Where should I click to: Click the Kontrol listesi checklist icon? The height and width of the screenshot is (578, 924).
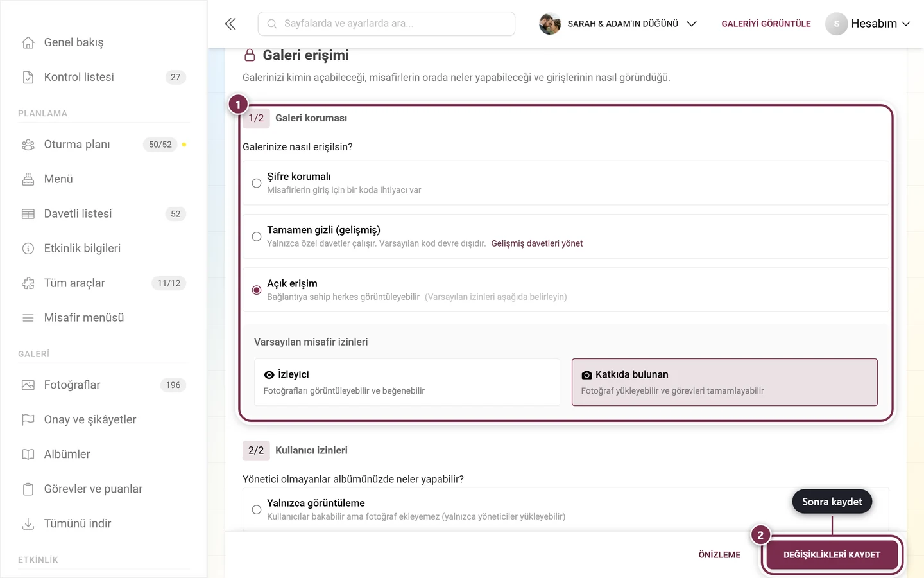tap(28, 77)
